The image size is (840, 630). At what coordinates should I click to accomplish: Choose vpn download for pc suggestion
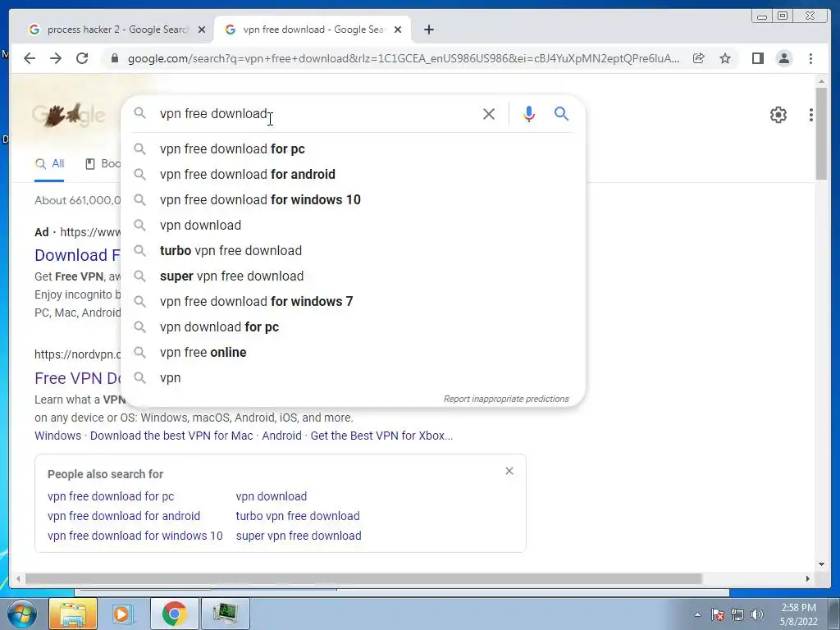[353, 326]
